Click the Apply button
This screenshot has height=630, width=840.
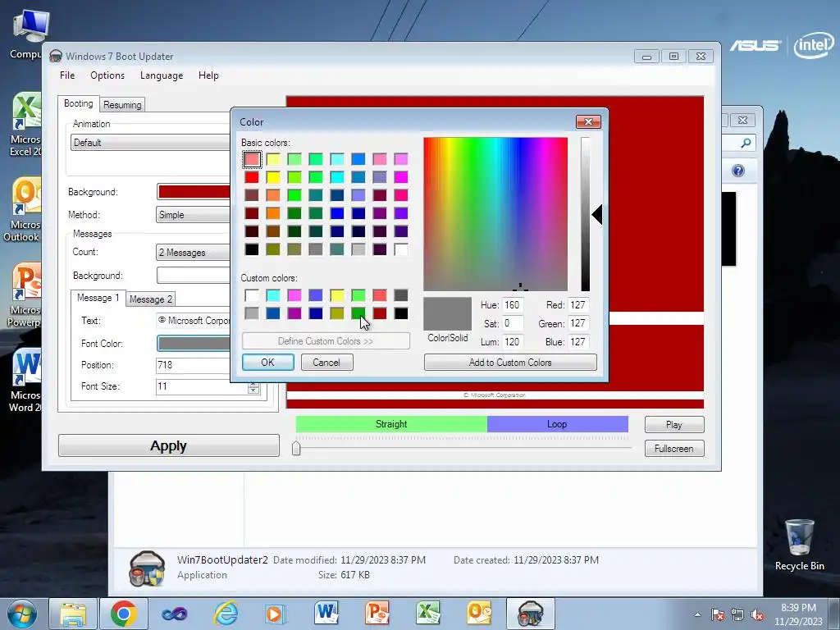point(169,445)
